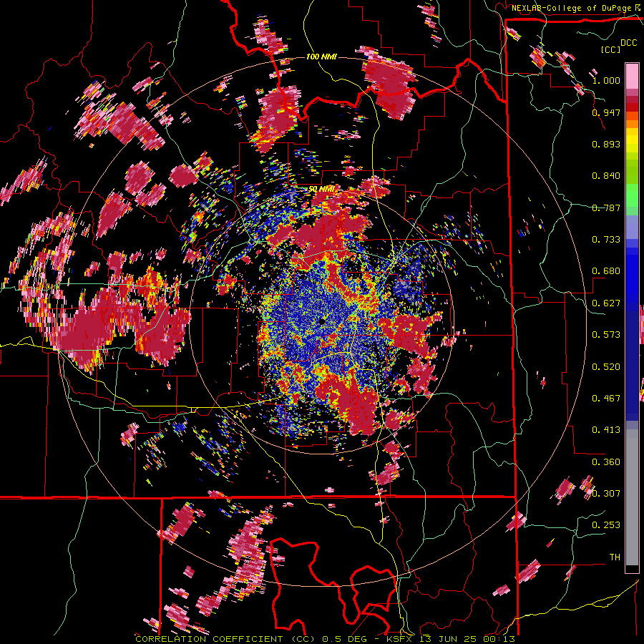The height and width of the screenshot is (644, 644).
Task: Click the DCC product label
Action: (629, 43)
